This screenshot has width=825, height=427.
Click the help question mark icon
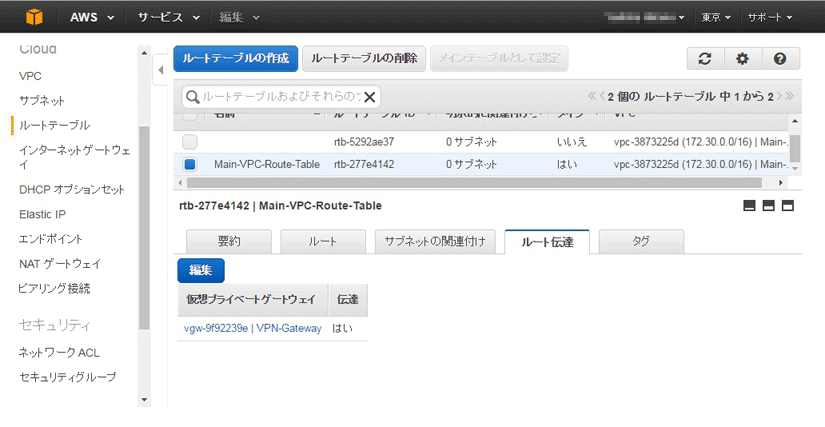tap(780, 59)
